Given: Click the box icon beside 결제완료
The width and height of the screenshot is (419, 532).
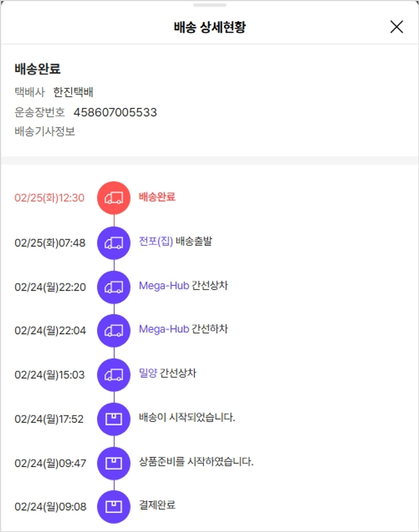Looking at the screenshot, I should (x=114, y=506).
